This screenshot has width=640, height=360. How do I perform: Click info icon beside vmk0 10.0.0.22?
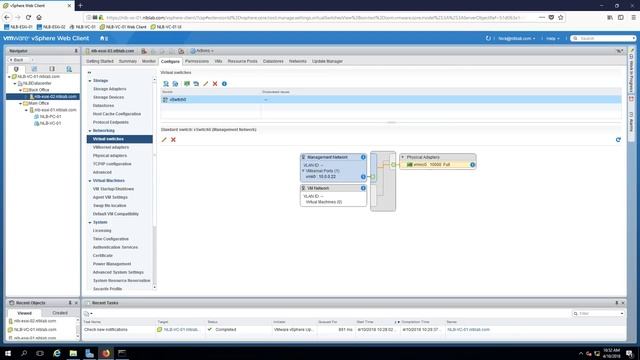click(363, 177)
